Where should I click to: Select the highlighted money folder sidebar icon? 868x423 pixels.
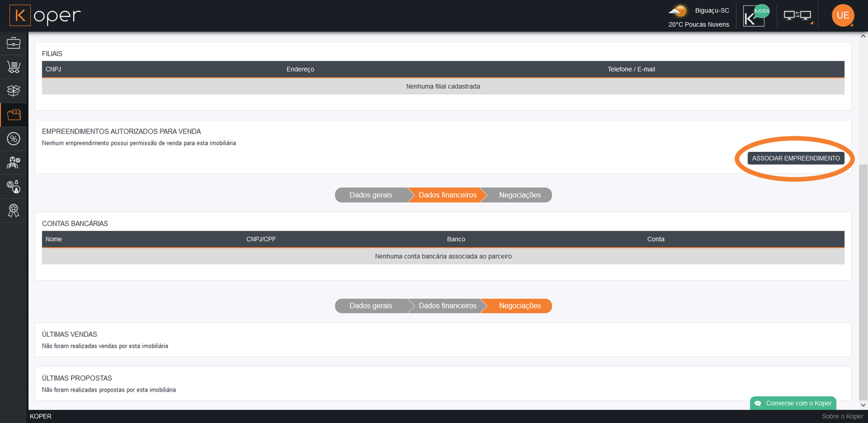[x=14, y=114]
